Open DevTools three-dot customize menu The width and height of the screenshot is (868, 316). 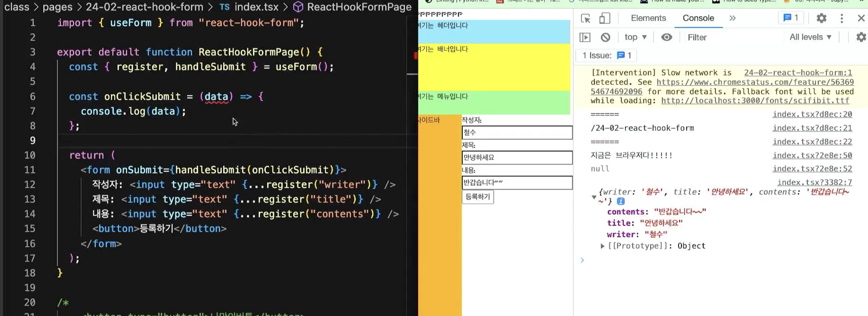coord(842,18)
